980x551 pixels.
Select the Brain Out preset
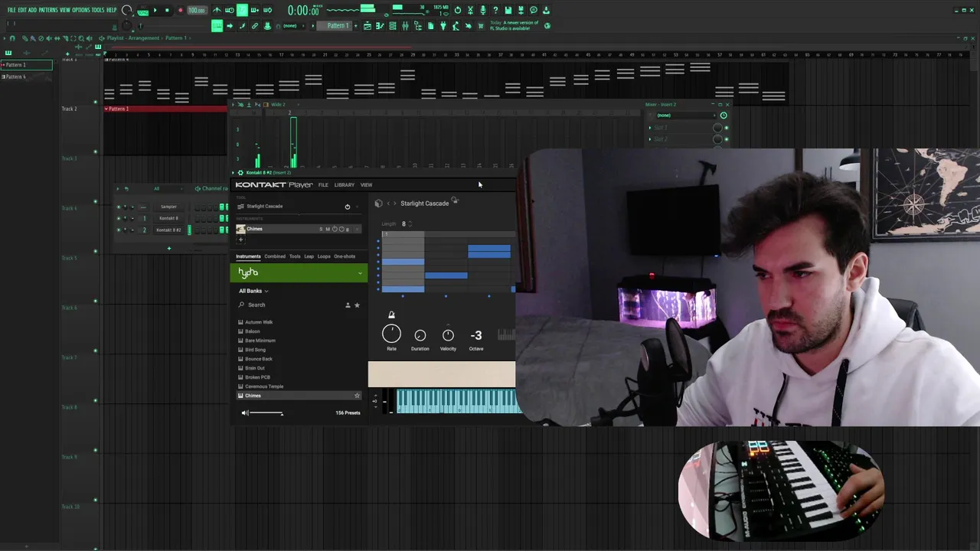tap(255, 368)
